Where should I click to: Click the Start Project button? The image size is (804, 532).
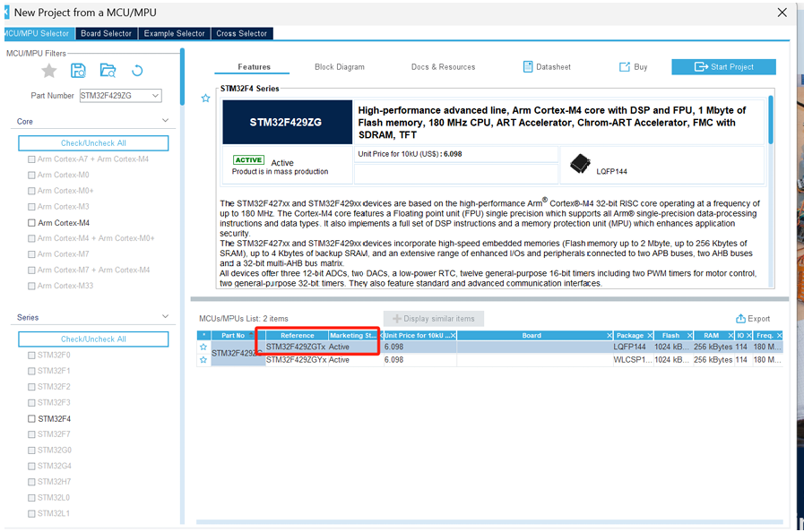click(x=723, y=66)
